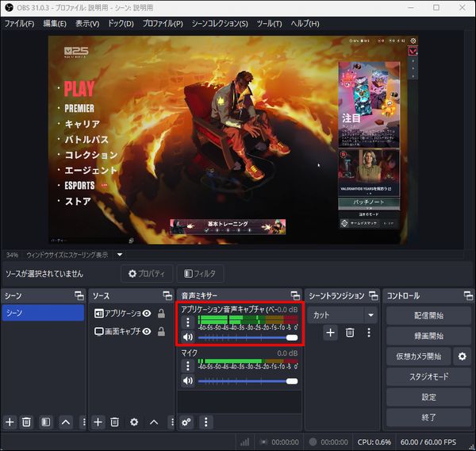Open the ドック(D) menu
This screenshot has height=451, width=476.
(x=121, y=24)
